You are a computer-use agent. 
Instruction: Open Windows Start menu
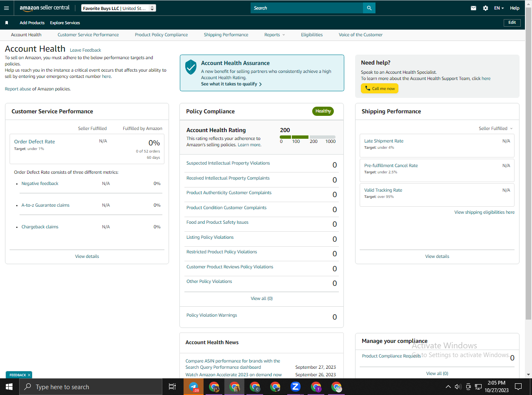pos(9,387)
